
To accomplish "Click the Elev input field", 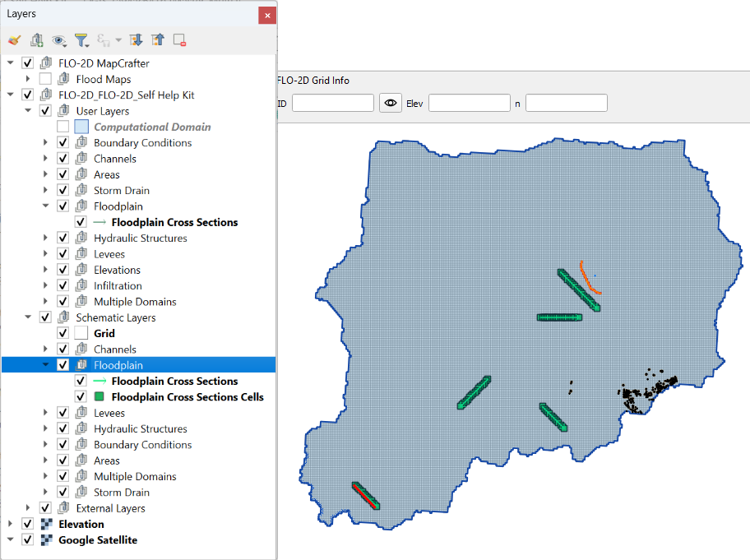I will 469,103.
